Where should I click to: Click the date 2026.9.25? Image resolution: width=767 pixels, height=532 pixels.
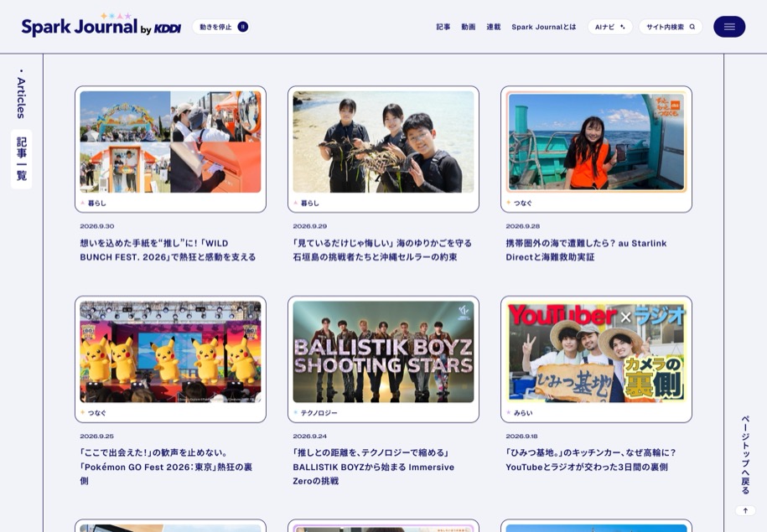point(97,436)
